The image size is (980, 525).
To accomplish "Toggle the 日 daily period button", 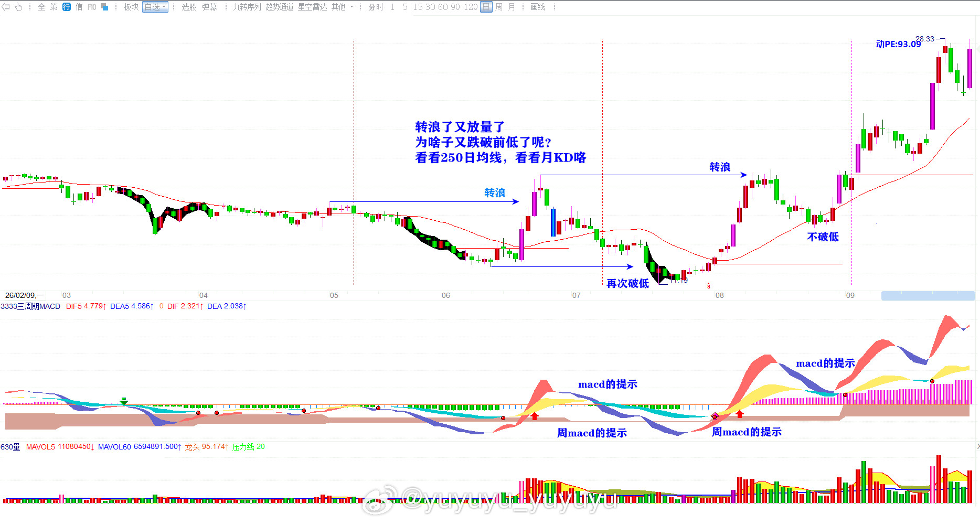I will [486, 7].
